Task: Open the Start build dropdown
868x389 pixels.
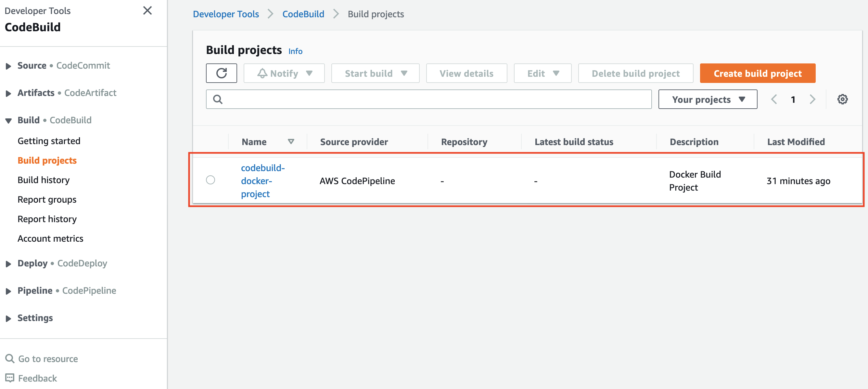Action: [376, 73]
